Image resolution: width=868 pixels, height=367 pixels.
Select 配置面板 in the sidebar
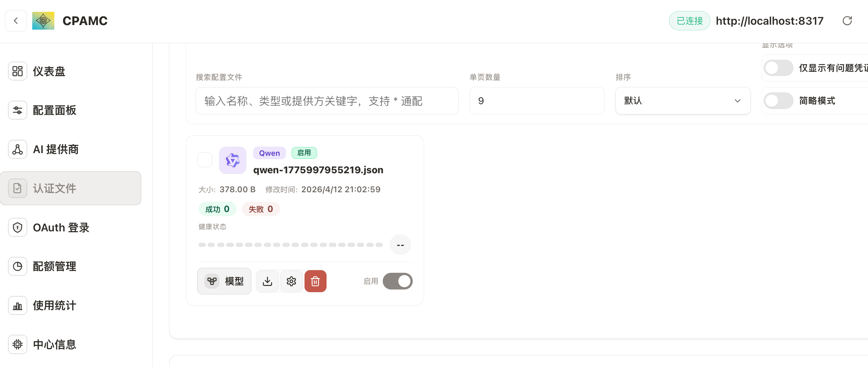[54, 110]
